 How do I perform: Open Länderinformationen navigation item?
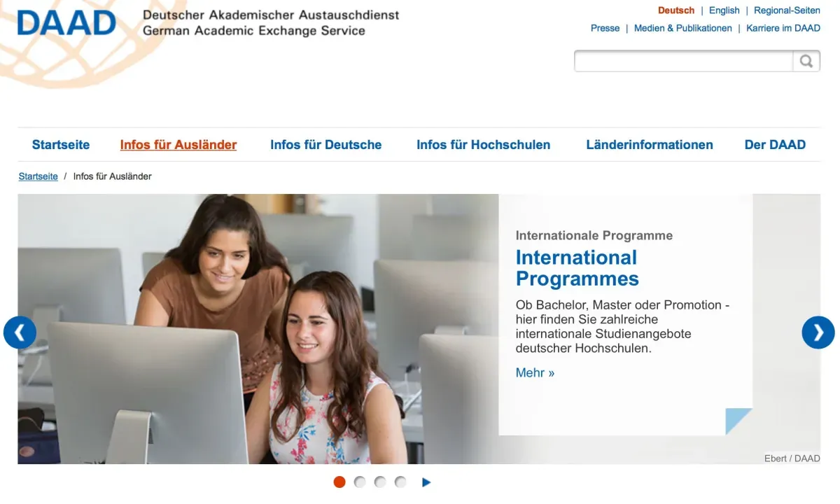(x=650, y=145)
